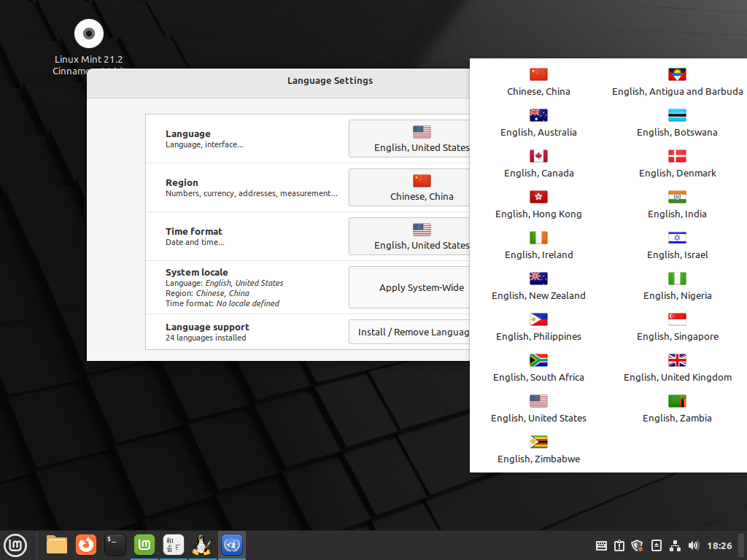
Task: Open the Region selector showing Chinese, China
Action: click(420, 187)
